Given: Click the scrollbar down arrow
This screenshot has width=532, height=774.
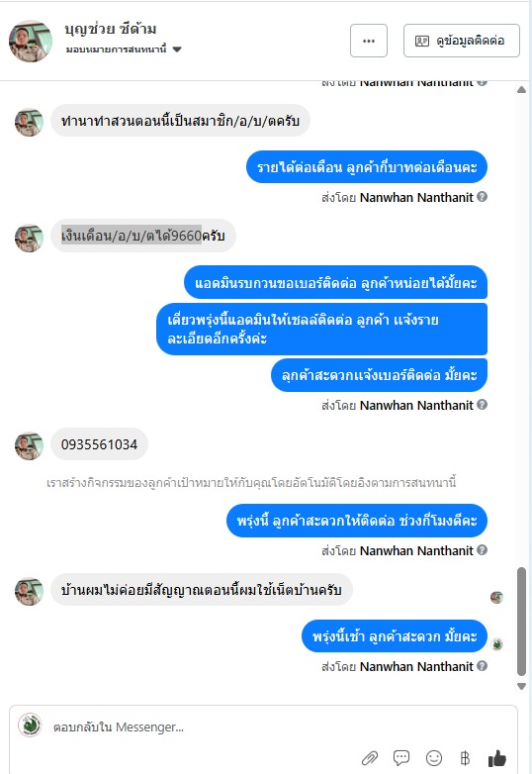Looking at the screenshot, I should (x=522, y=686).
